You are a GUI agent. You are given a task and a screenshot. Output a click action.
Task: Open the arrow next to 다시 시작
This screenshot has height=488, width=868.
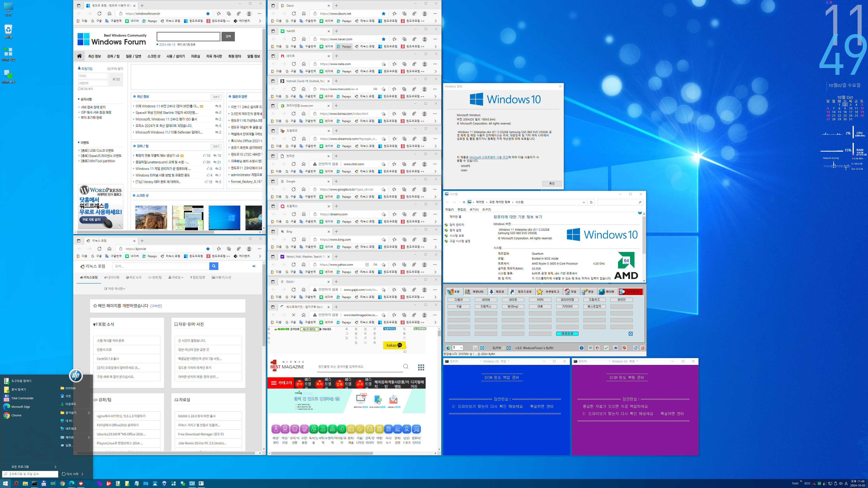pyautogui.click(x=82, y=474)
